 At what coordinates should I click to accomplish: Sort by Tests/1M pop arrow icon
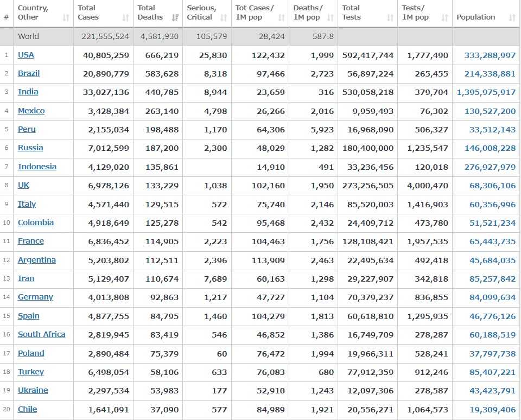[444, 18]
